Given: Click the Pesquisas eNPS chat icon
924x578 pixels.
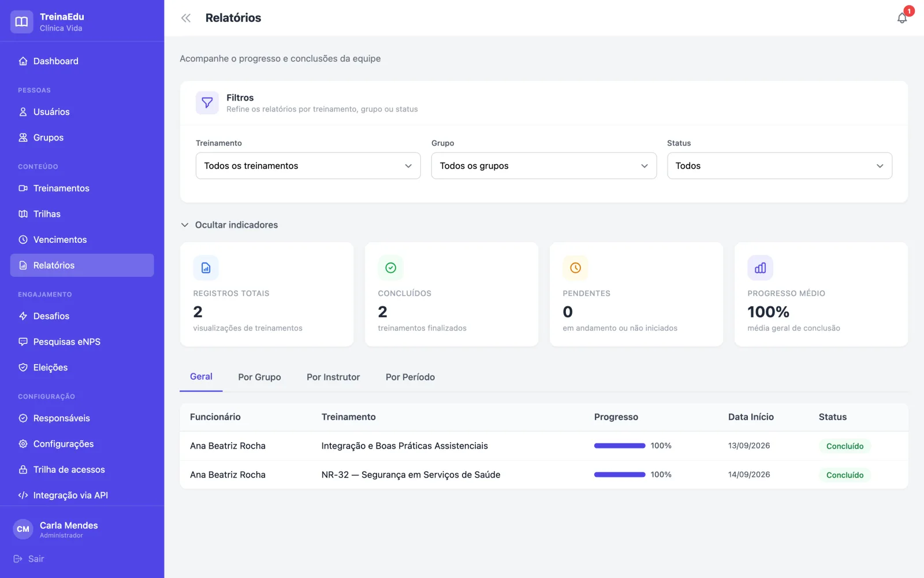Looking at the screenshot, I should click(x=23, y=342).
